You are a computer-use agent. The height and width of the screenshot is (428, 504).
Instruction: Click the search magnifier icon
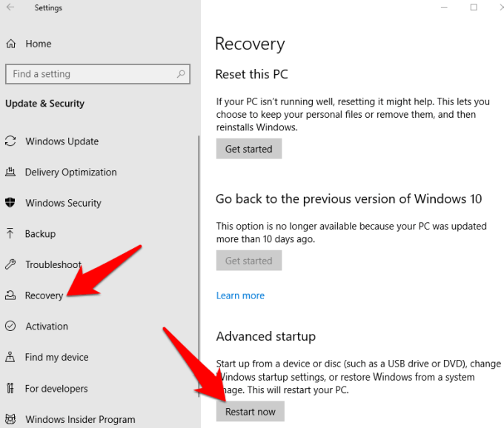click(x=181, y=74)
